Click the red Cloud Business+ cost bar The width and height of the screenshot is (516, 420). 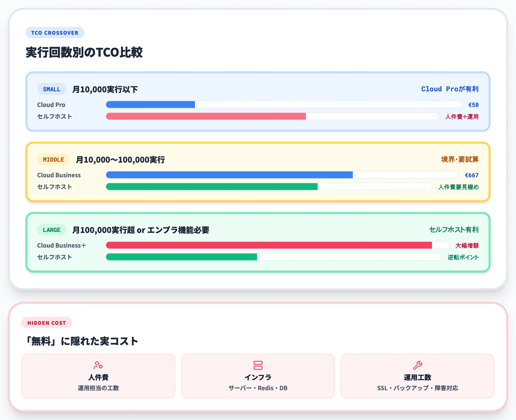point(269,245)
